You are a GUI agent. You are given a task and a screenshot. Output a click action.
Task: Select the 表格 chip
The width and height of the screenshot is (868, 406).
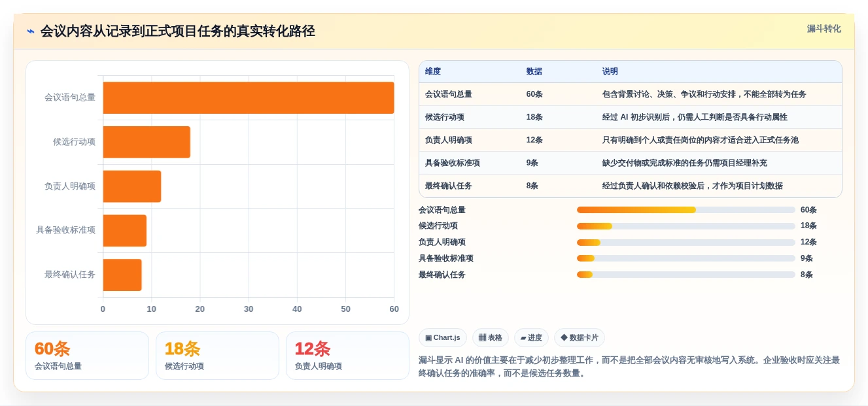coord(491,338)
